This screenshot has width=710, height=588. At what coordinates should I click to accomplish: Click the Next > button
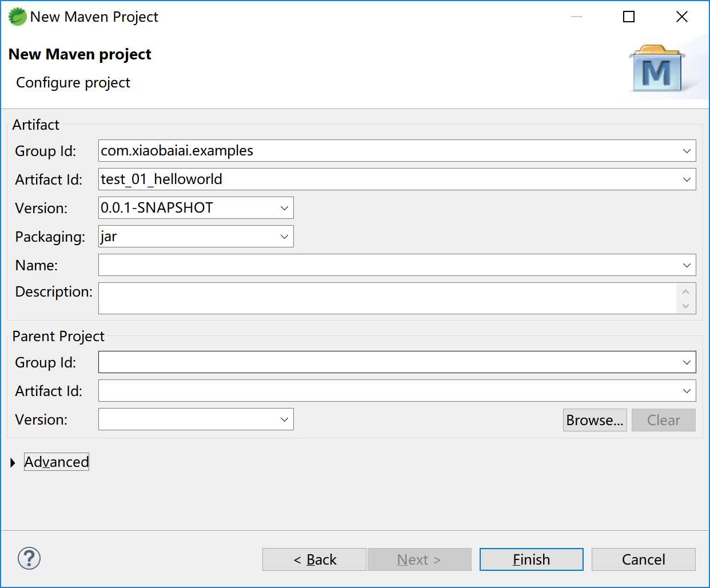[420, 559]
